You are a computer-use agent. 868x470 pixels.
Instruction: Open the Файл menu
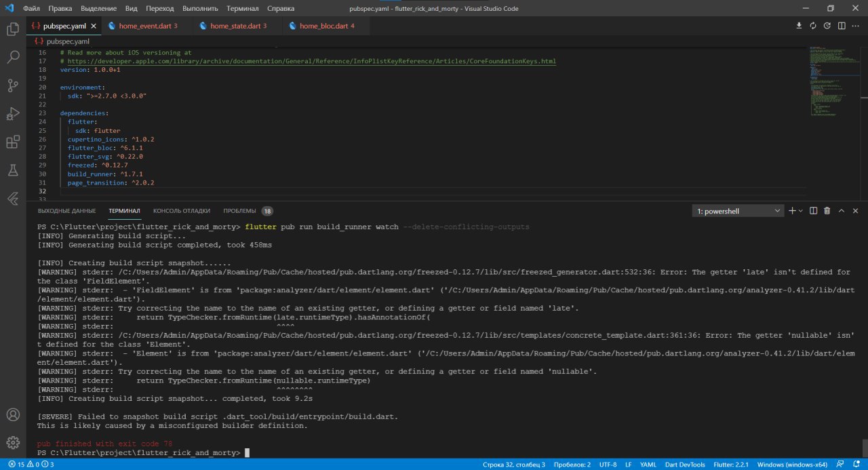coord(31,9)
